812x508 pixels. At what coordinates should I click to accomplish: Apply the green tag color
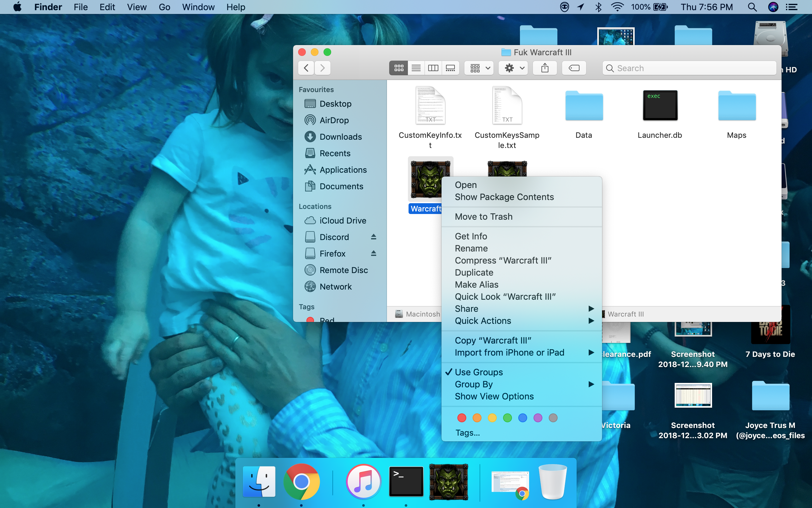click(507, 418)
